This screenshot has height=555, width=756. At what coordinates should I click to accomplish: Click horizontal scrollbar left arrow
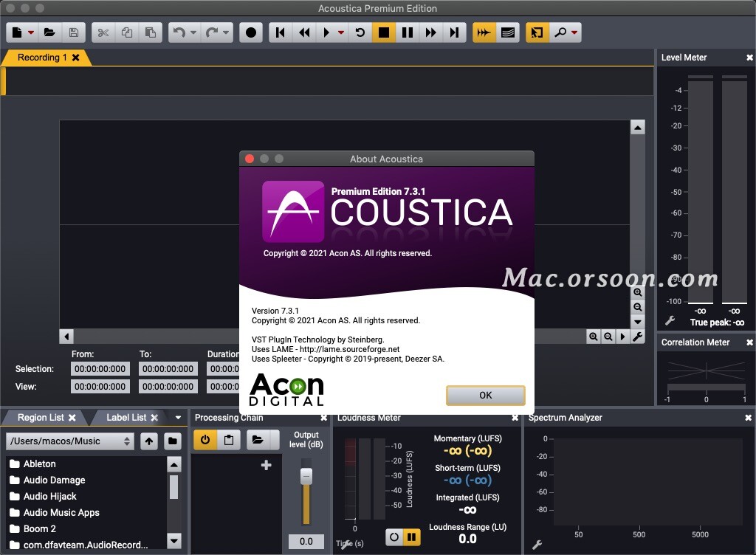coord(66,337)
